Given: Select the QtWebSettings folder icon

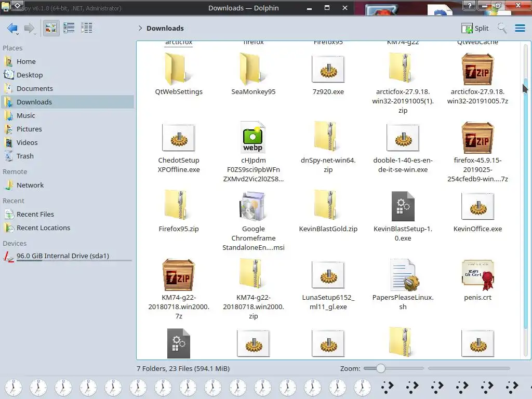Looking at the screenshot, I should 179,69.
